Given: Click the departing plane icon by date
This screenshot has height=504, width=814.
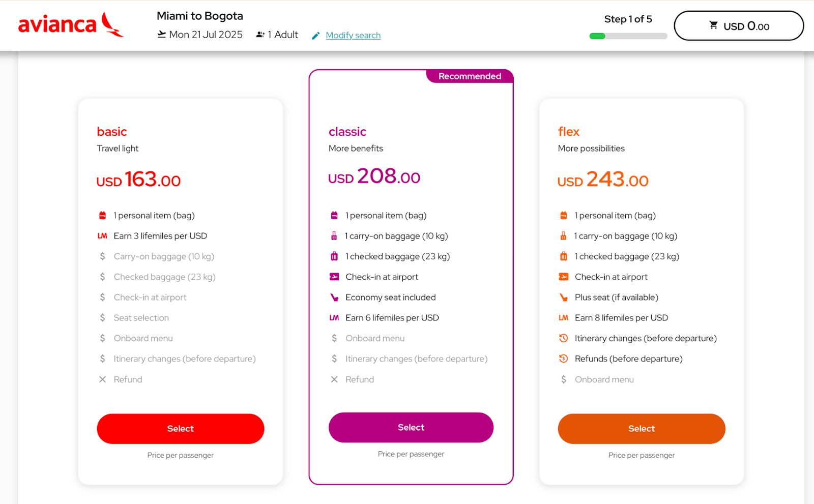Looking at the screenshot, I should 162,34.
